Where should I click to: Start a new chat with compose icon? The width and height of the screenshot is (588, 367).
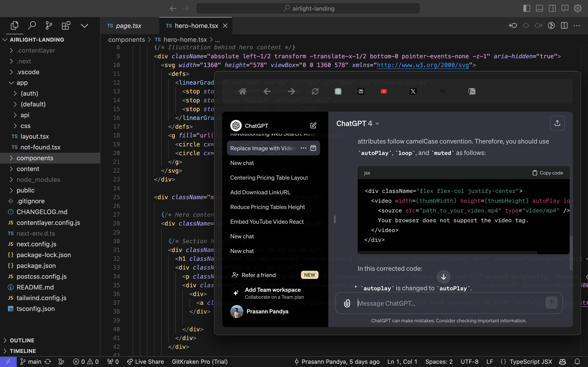click(x=313, y=125)
